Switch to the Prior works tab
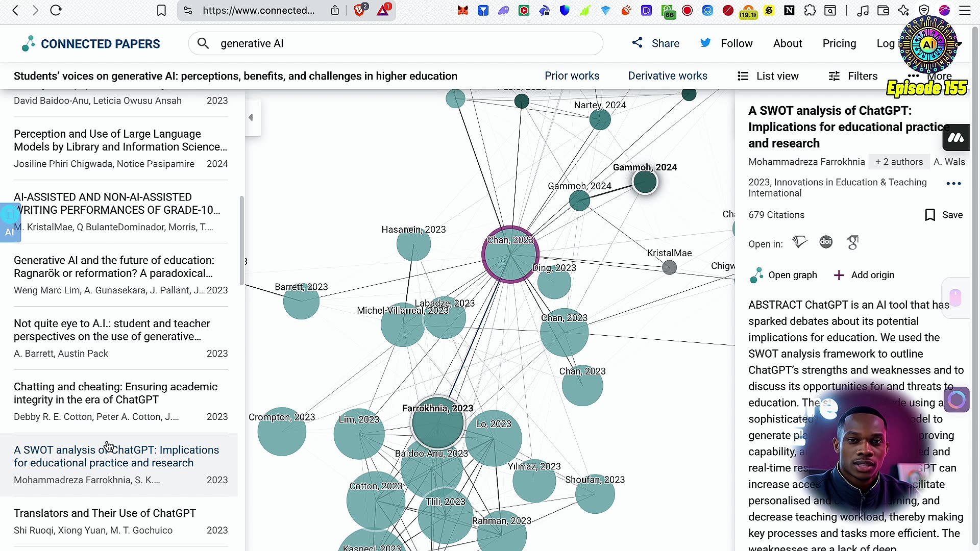Image resolution: width=980 pixels, height=551 pixels. [x=572, y=76]
